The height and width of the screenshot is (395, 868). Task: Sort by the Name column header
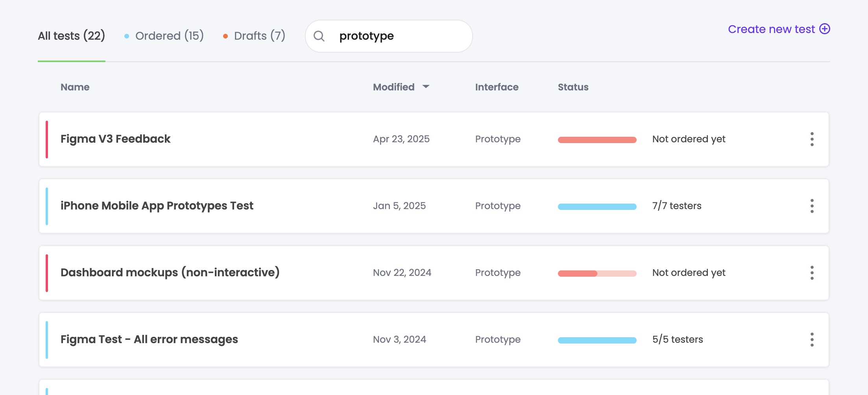click(x=75, y=87)
